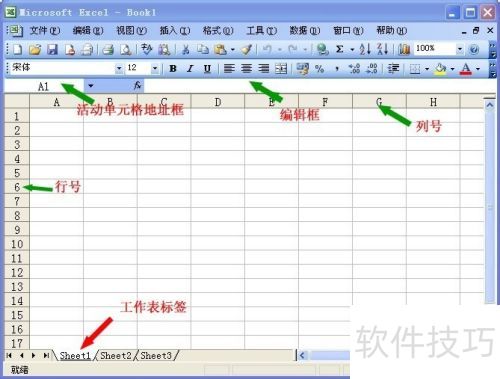Screen dimensions: 500x379
Task: Toggle italic formatting
Action: click(190, 69)
